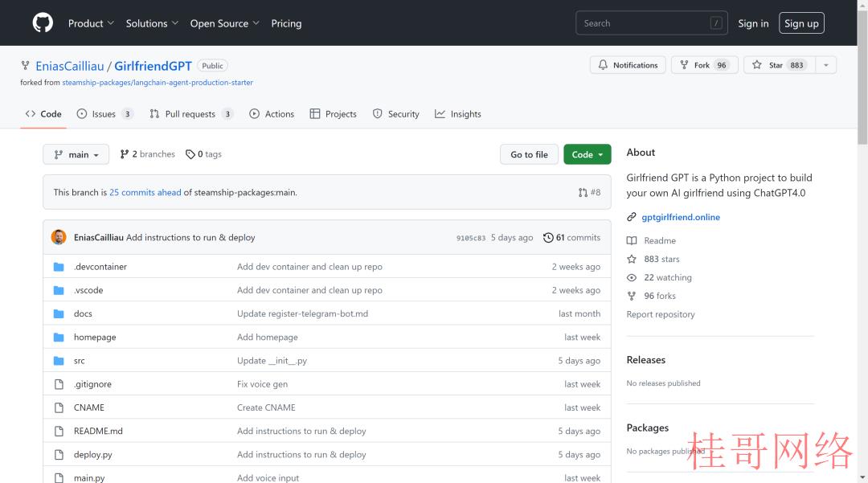
Task: Expand the Open Source menu
Action: tap(224, 23)
